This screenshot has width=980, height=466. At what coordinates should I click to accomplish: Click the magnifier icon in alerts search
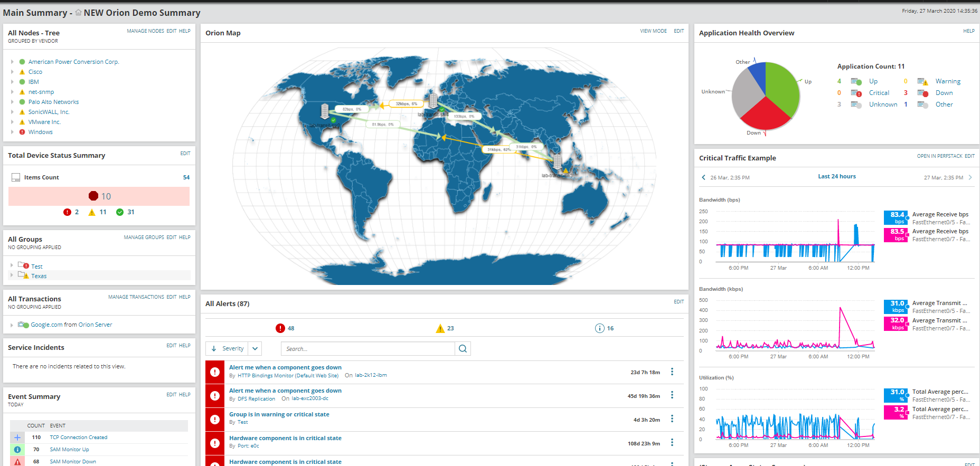coord(463,349)
